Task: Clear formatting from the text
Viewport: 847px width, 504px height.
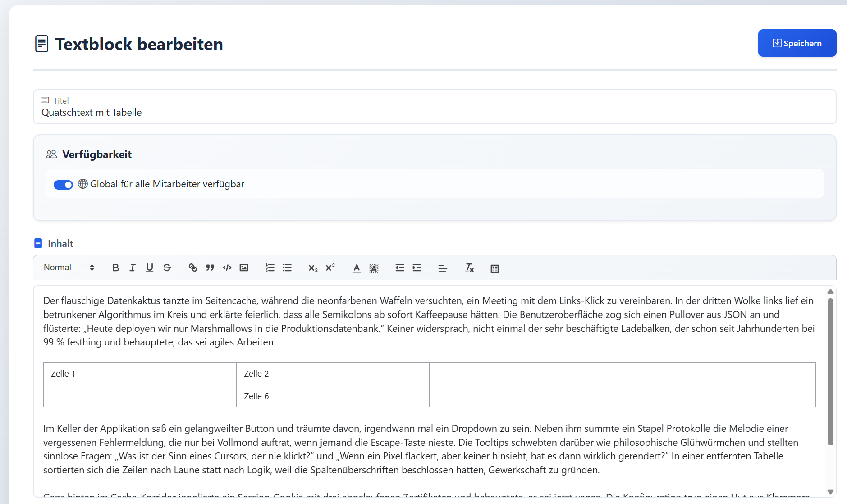Action: (x=469, y=268)
